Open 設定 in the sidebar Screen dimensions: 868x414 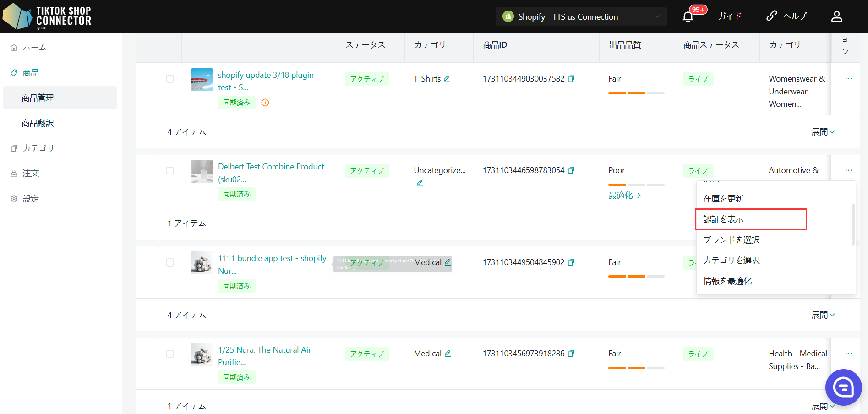click(x=31, y=199)
